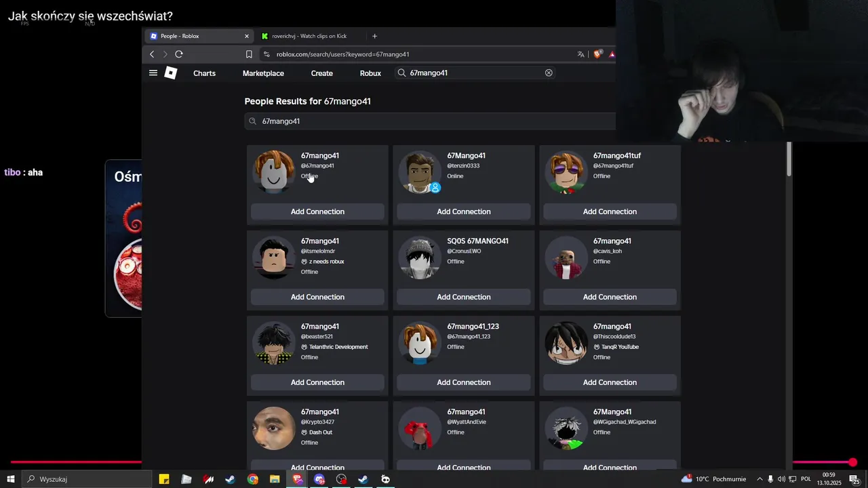Click the browser address bar URL
The height and width of the screenshot is (488, 868).
tap(342, 54)
